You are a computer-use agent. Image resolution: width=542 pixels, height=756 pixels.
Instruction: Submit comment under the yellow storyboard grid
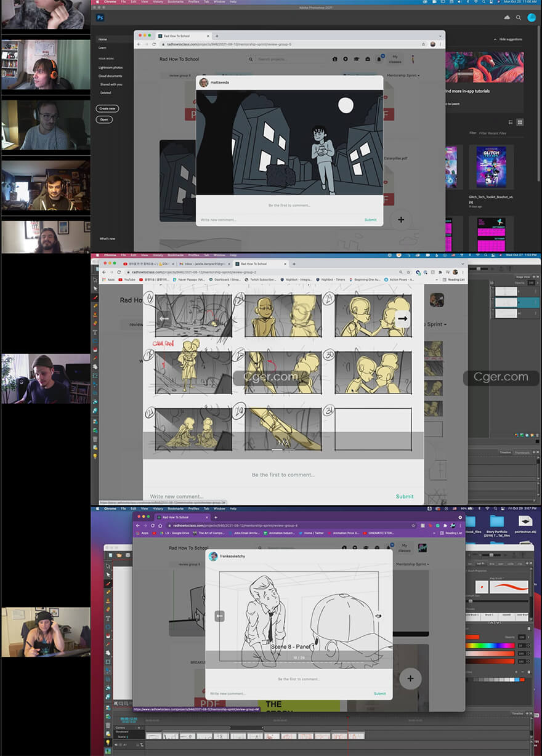pos(405,496)
